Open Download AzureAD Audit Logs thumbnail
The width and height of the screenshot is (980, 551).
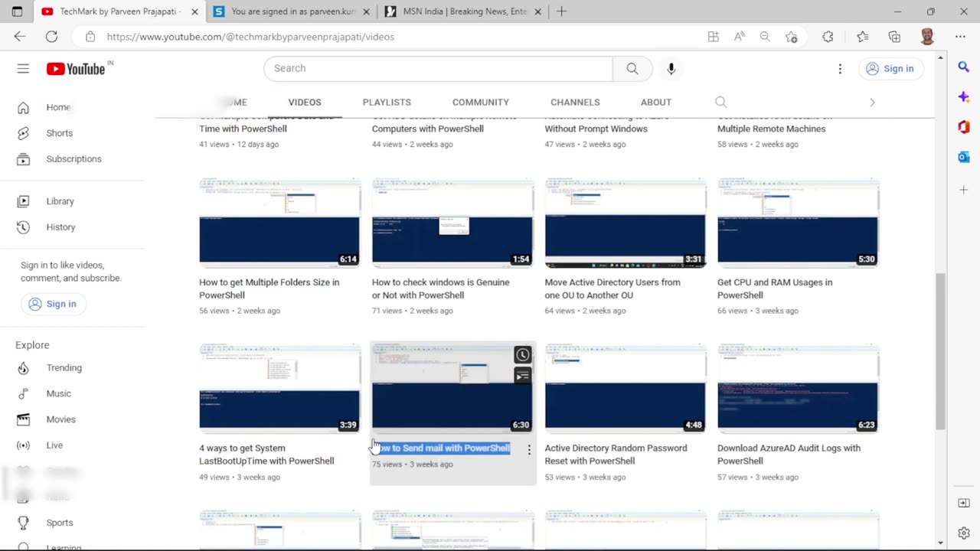click(x=798, y=388)
